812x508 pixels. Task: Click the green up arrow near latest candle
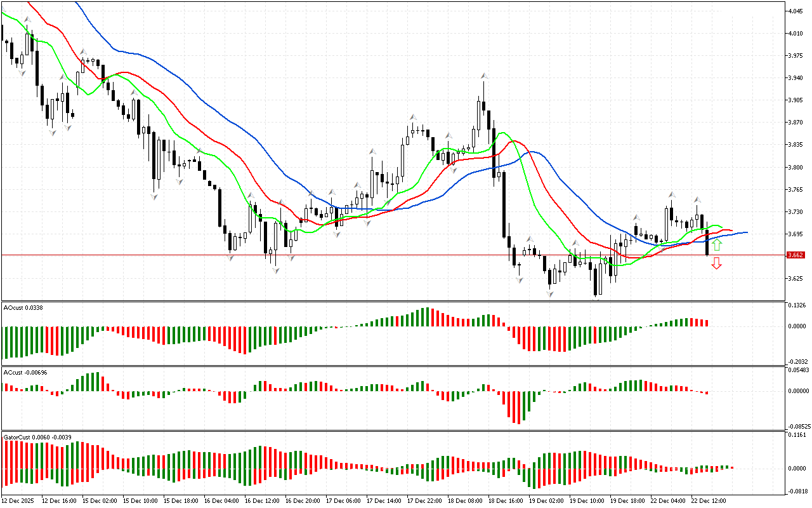click(x=716, y=244)
